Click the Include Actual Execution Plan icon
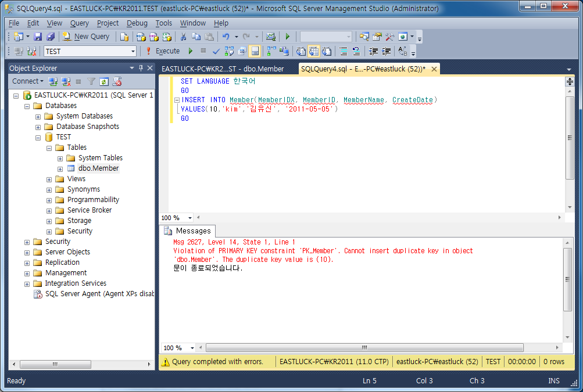Viewport: 583px width, 392px height. 272,51
